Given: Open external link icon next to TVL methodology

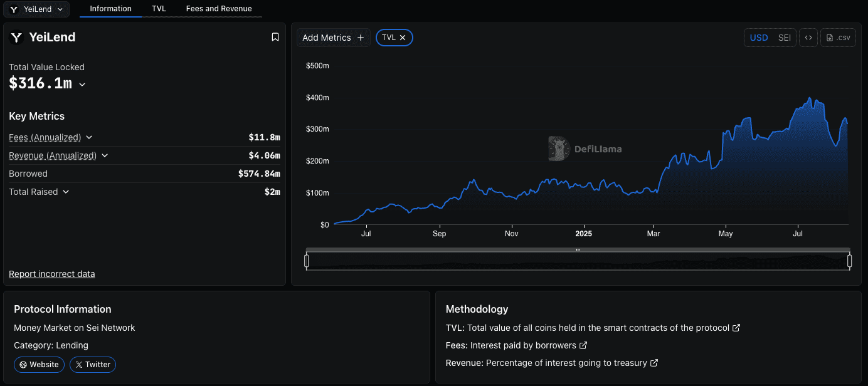Looking at the screenshot, I should click(736, 328).
